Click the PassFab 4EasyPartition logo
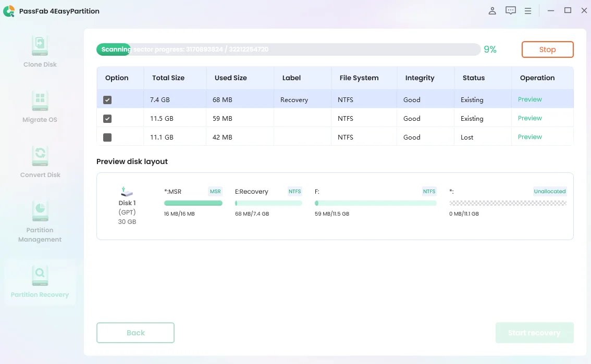Image resolution: width=591 pixels, height=364 pixels. 9,11
